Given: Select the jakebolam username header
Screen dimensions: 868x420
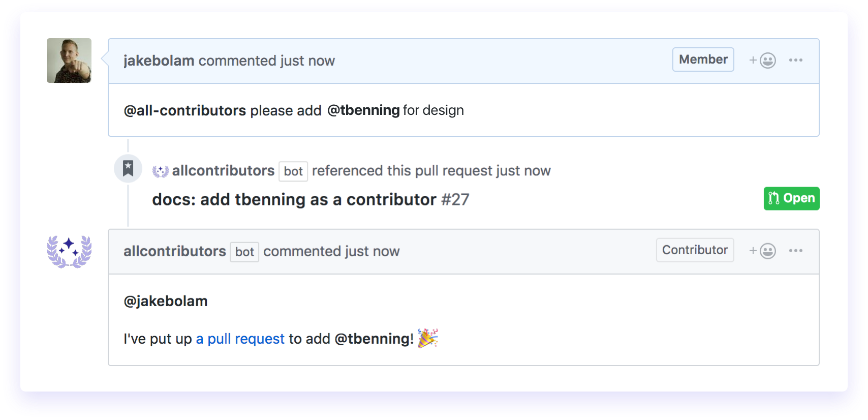Looking at the screenshot, I should tap(159, 60).
